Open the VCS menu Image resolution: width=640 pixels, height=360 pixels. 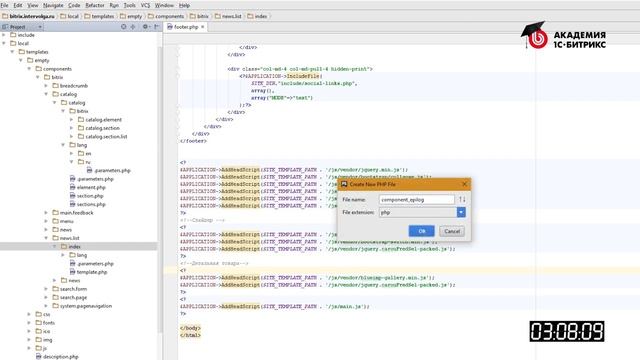point(145,5)
